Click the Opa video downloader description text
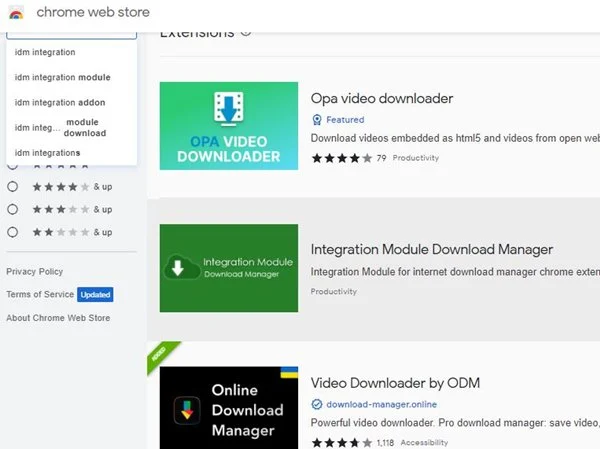This screenshot has width=600, height=449. coord(455,138)
